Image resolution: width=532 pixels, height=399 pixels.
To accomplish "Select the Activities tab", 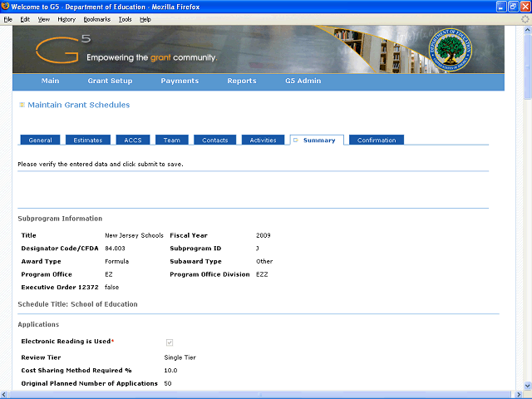I will (x=263, y=140).
